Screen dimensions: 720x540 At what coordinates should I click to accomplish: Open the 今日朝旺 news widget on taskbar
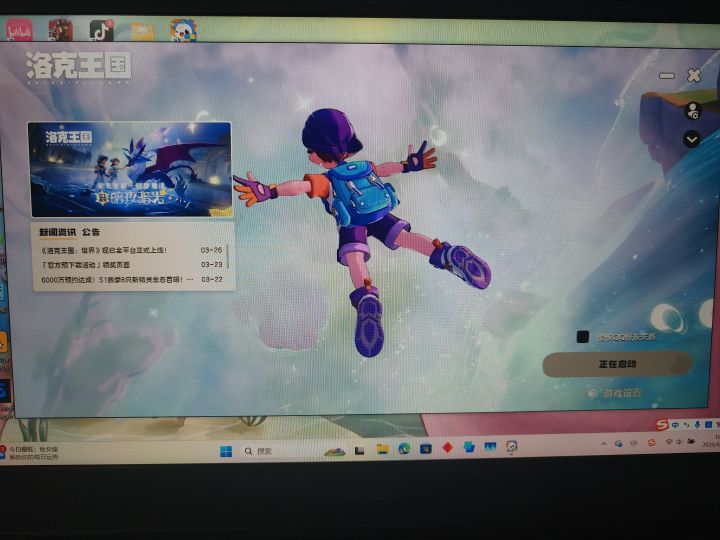[x=30, y=453]
